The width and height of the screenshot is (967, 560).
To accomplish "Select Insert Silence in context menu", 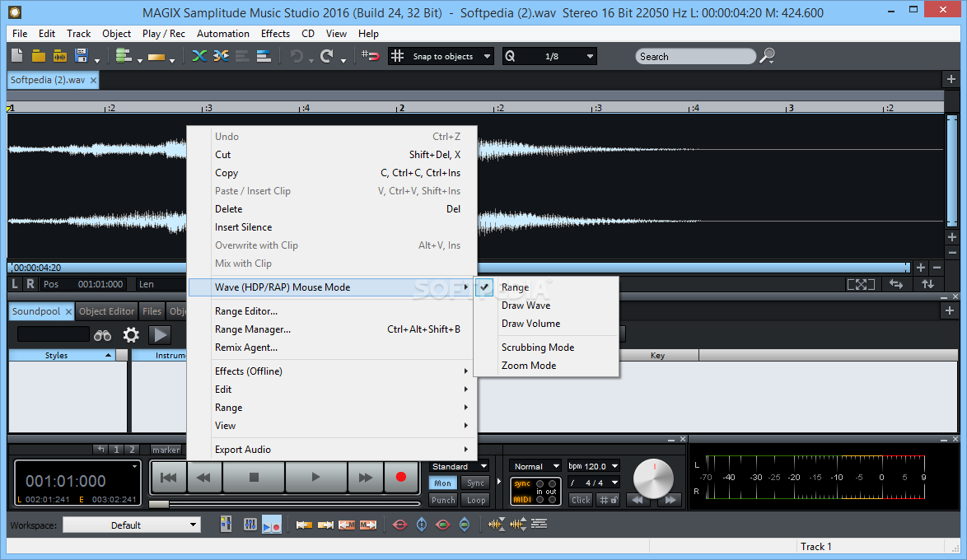I will point(332,227).
